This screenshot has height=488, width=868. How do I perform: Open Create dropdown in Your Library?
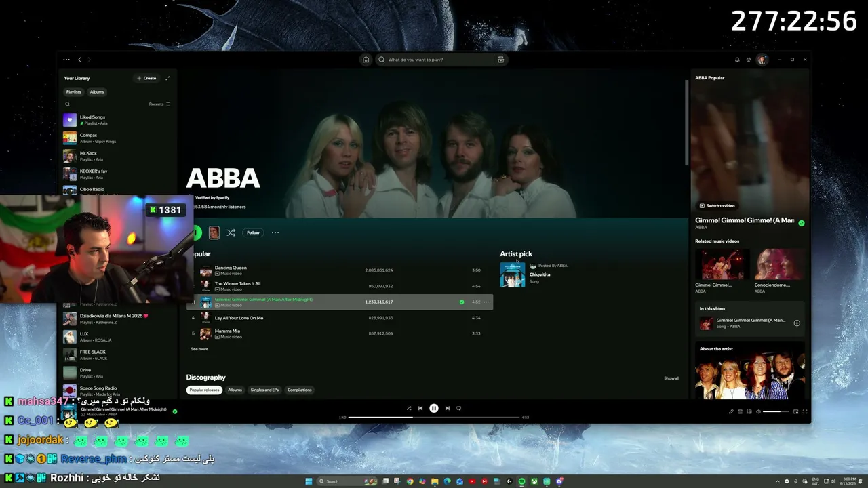point(146,78)
